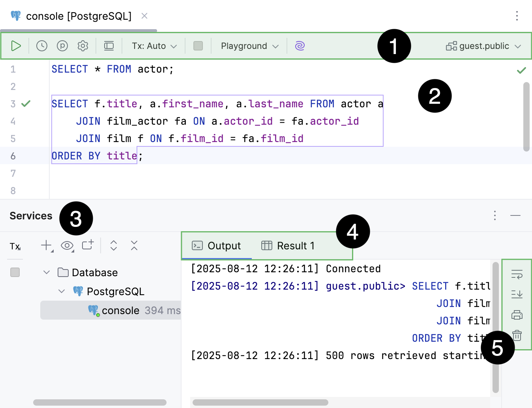Select the Output tab

(x=216, y=245)
